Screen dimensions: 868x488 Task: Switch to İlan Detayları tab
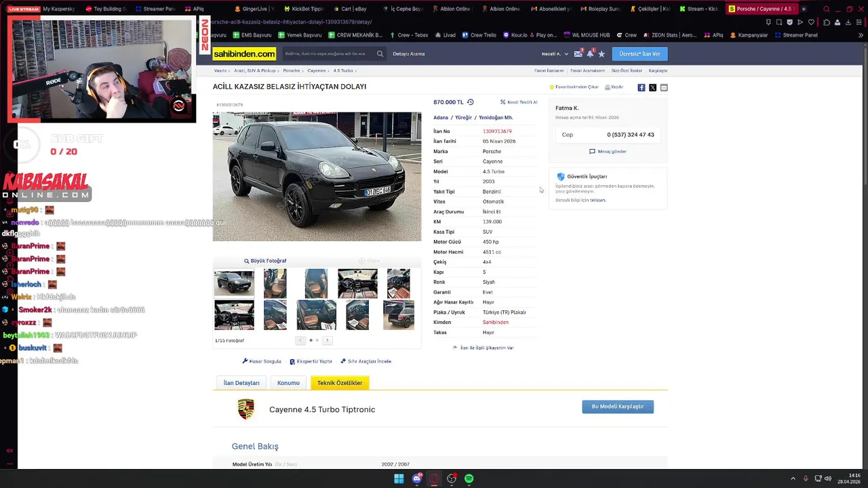pos(241,383)
